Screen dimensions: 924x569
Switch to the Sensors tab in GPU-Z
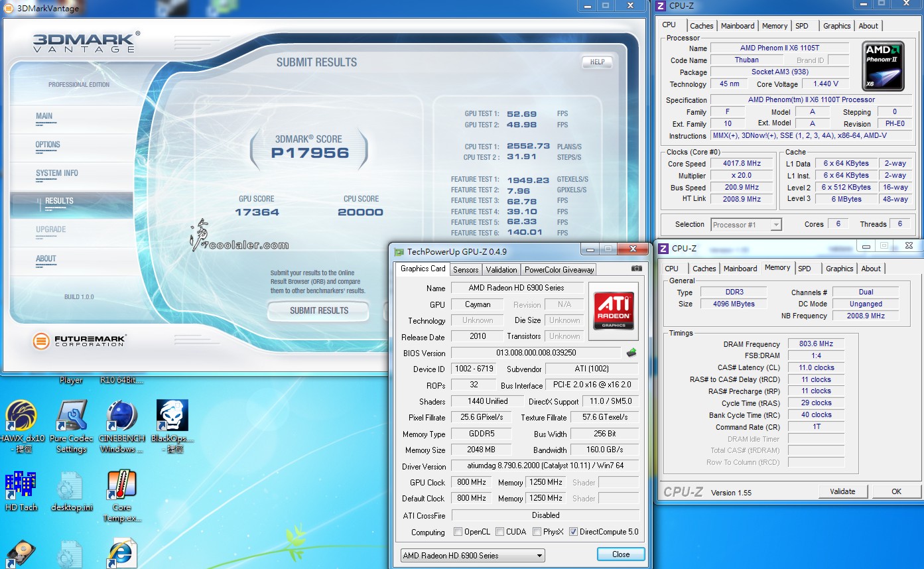pos(466,270)
